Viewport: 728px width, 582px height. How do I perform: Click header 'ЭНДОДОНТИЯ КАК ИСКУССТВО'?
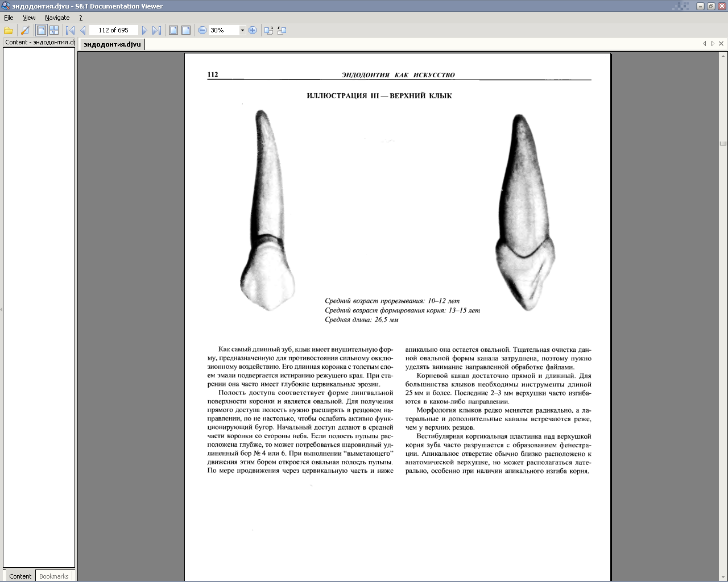(x=398, y=75)
